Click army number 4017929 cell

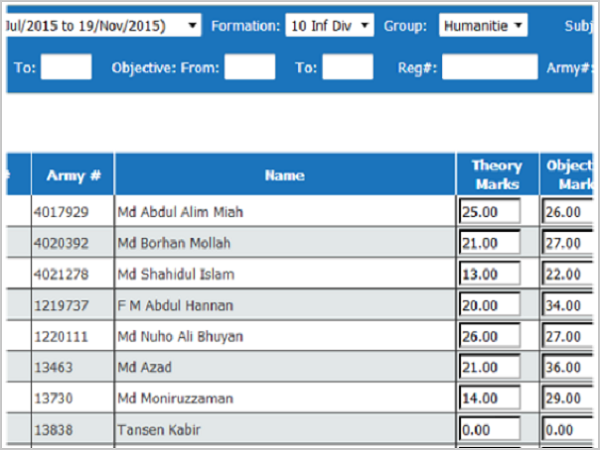point(61,212)
